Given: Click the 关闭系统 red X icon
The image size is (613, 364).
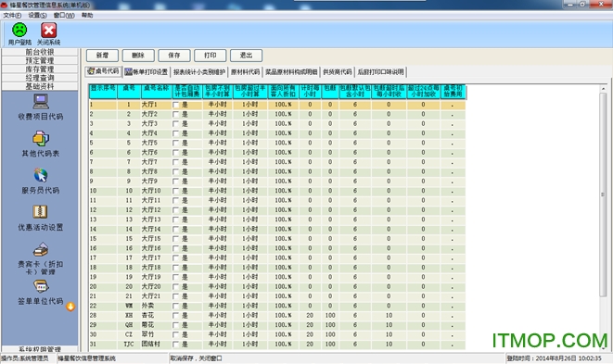Looking at the screenshot, I should point(49,30).
